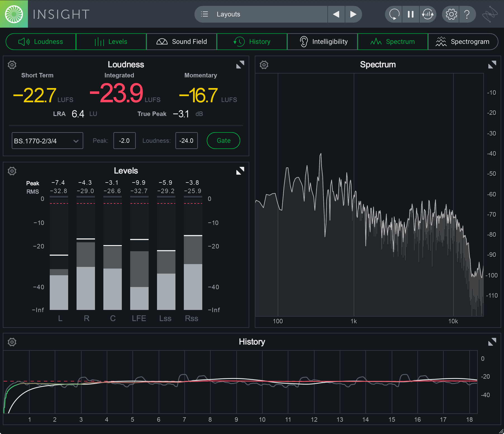
Task: Expand the Loudness panel
Action: 240,65
